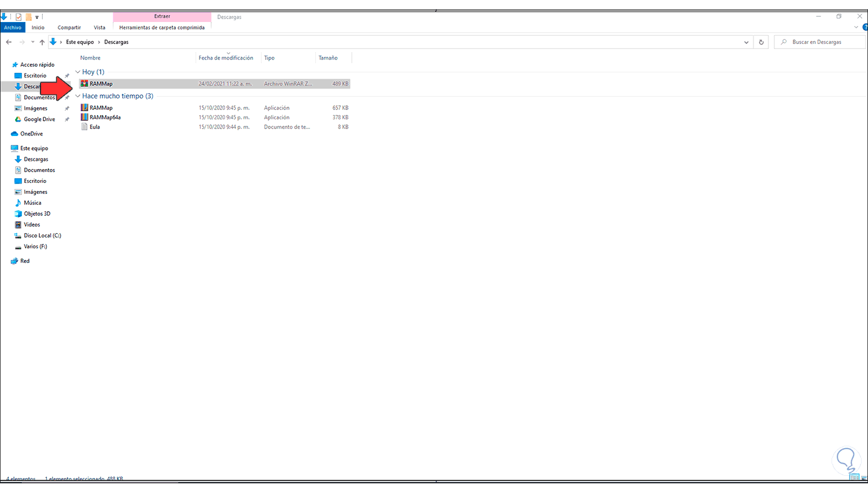Open the OneDrive cloud icon

click(15, 134)
